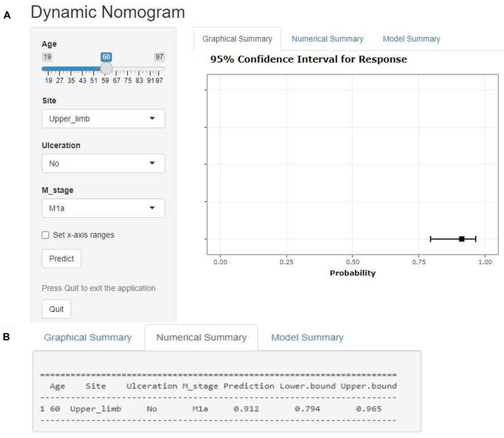The image size is (504, 438).
Task: Click the Lower.bound value 0.794
Action: click(x=307, y=409)
